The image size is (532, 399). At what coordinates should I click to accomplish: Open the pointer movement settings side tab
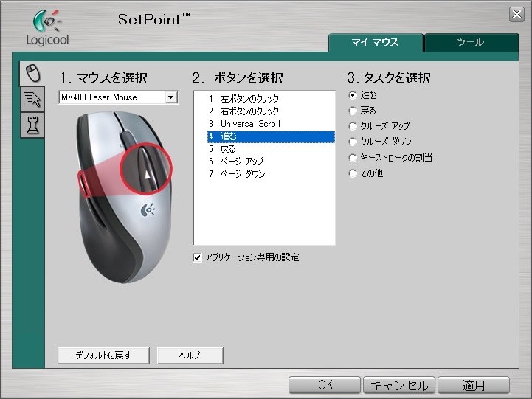click(32, 99)
